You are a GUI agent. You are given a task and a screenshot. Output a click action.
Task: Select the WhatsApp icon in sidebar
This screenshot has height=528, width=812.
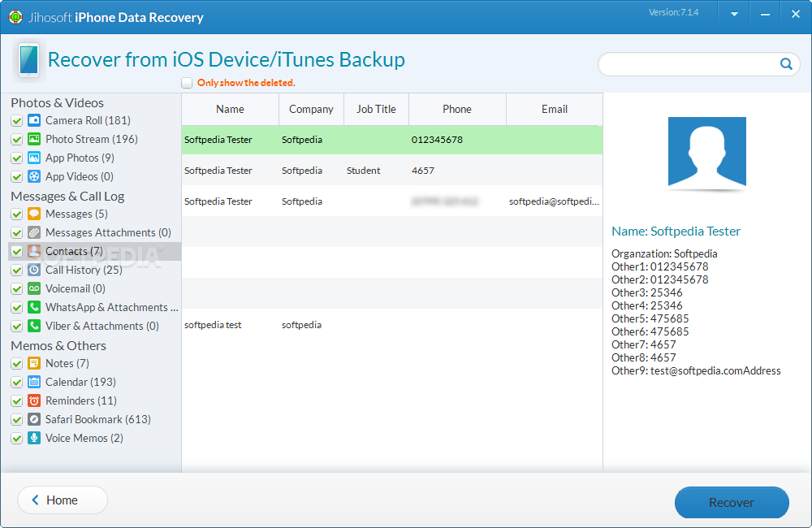point(34,307)
